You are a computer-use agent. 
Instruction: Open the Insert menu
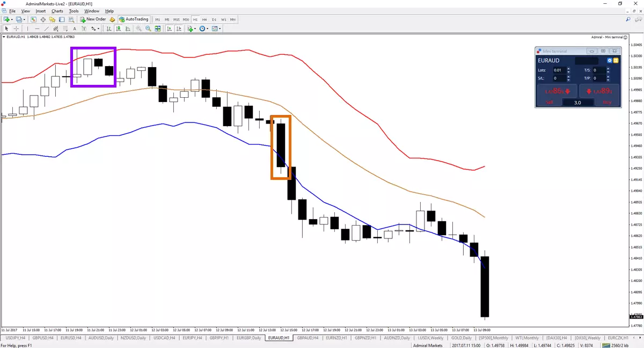point(41,11)
